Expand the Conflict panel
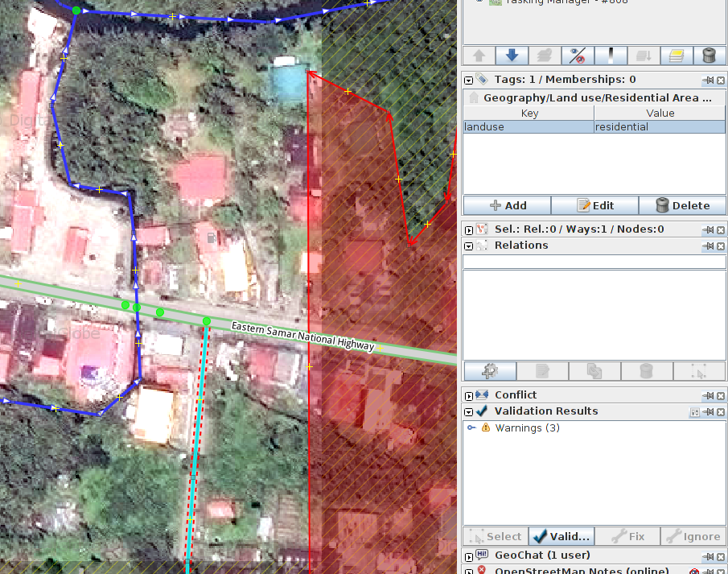 pyautogui.click(x=468, y=396)
